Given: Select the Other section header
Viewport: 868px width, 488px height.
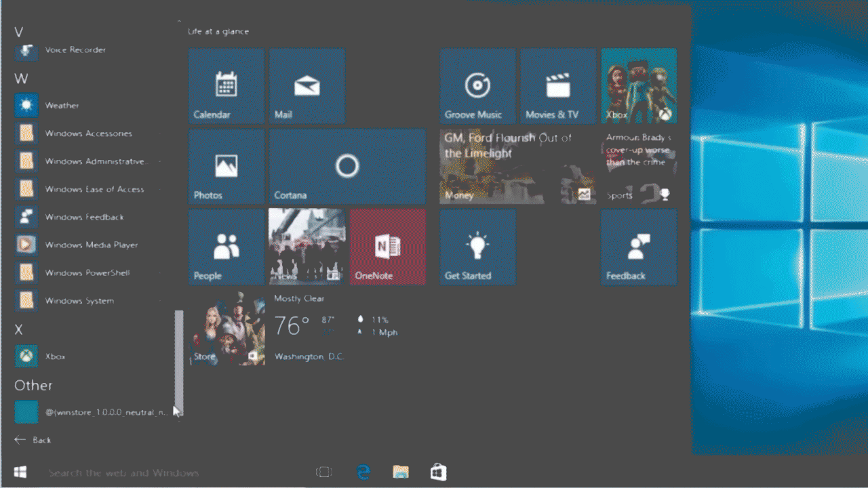Looking at the screenshot, I should [33, 385].
